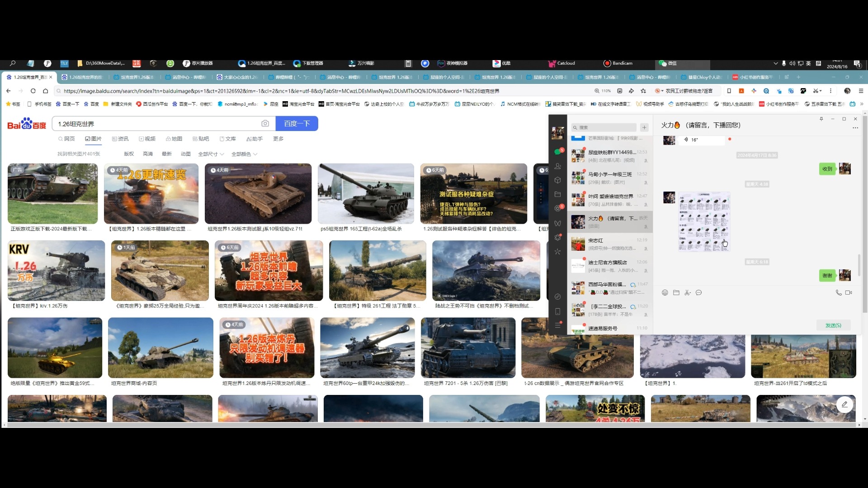Screen dimensions: 868x488
Task: Expand 全部尺寸 size dropdown
Action: click(211, 154)
